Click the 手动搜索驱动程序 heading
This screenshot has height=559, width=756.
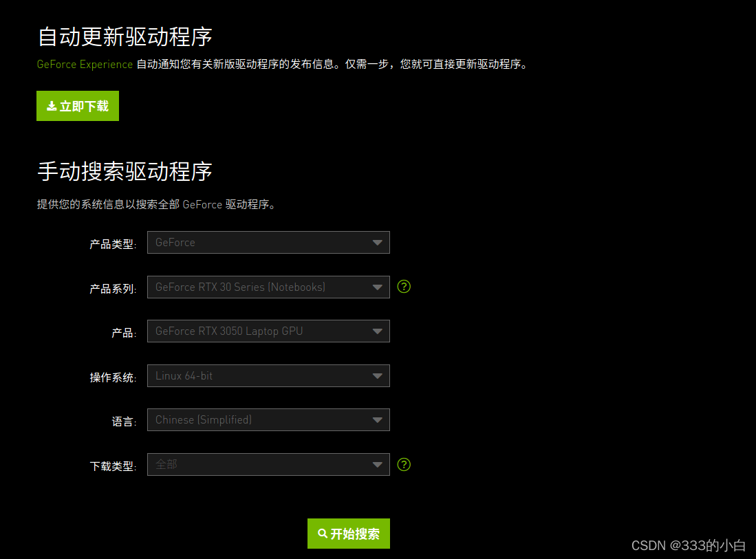click(125, 172)
